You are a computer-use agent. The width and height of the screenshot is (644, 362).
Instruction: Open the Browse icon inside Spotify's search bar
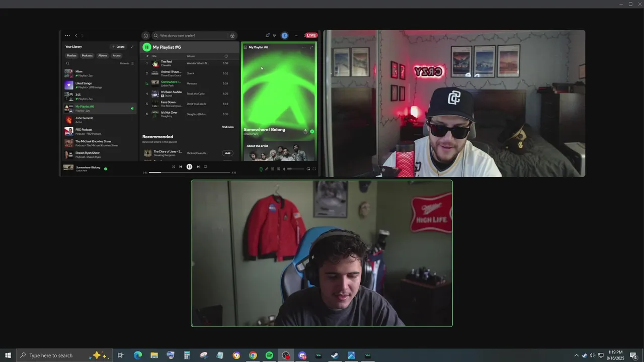[x=232, y=36]
